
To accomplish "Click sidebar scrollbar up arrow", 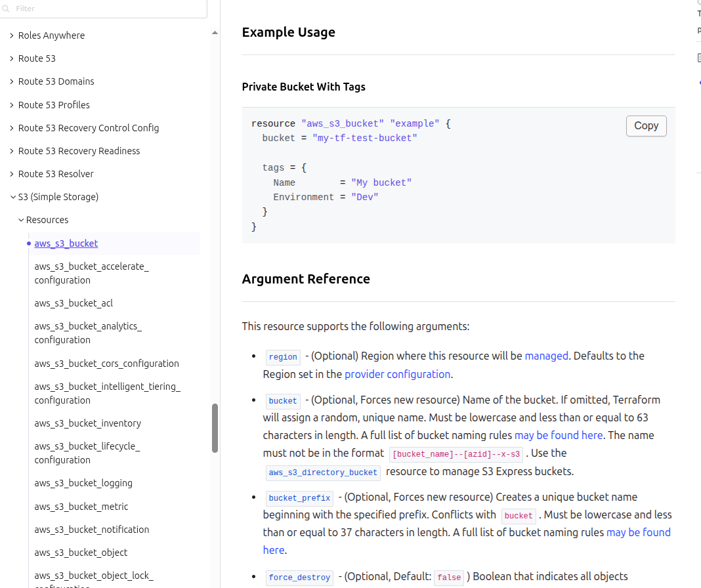I will 215,33.
